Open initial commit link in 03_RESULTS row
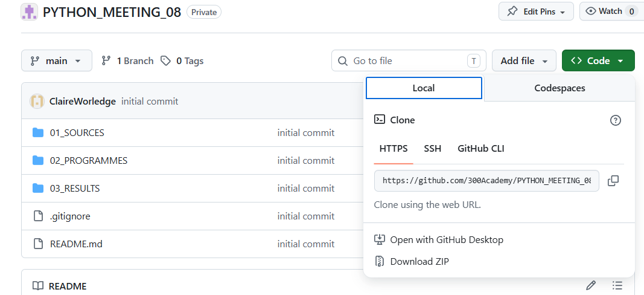Viewport: 644px width, 295px height. coord(305,189)
